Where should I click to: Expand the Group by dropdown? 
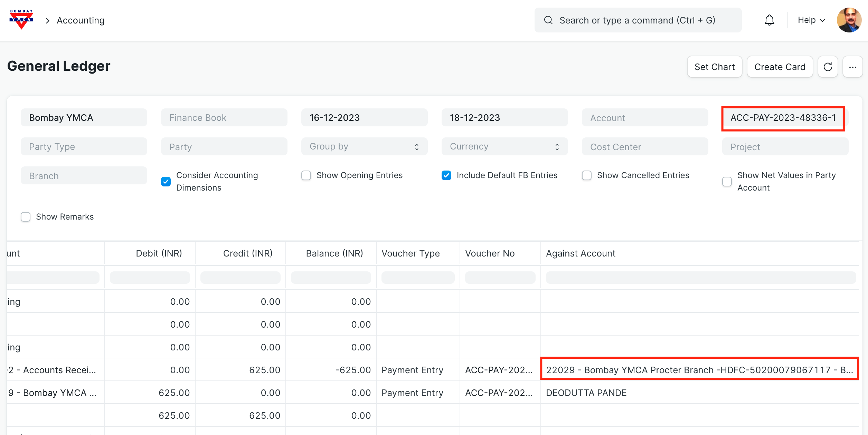pyautogui.click(x=364, y=147)
